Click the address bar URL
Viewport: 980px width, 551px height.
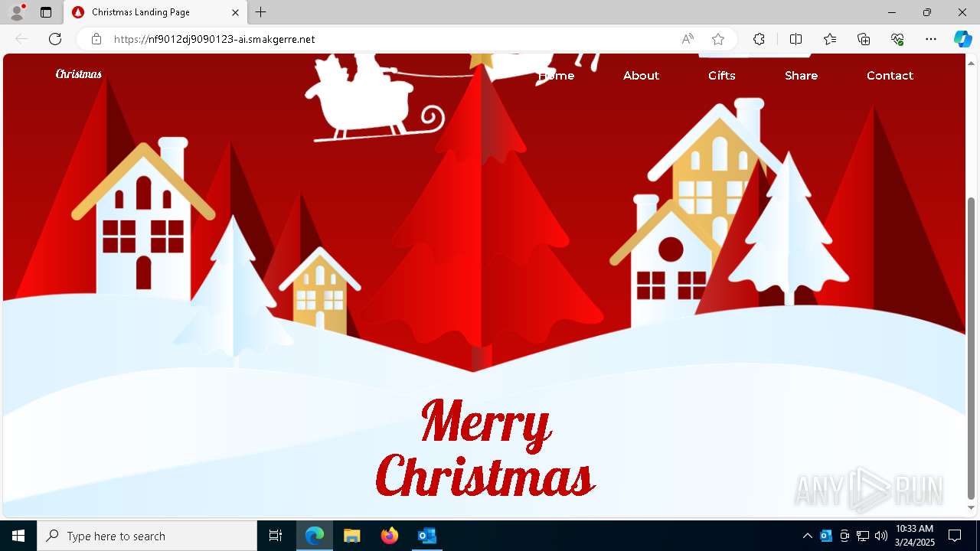pos(214,39)
